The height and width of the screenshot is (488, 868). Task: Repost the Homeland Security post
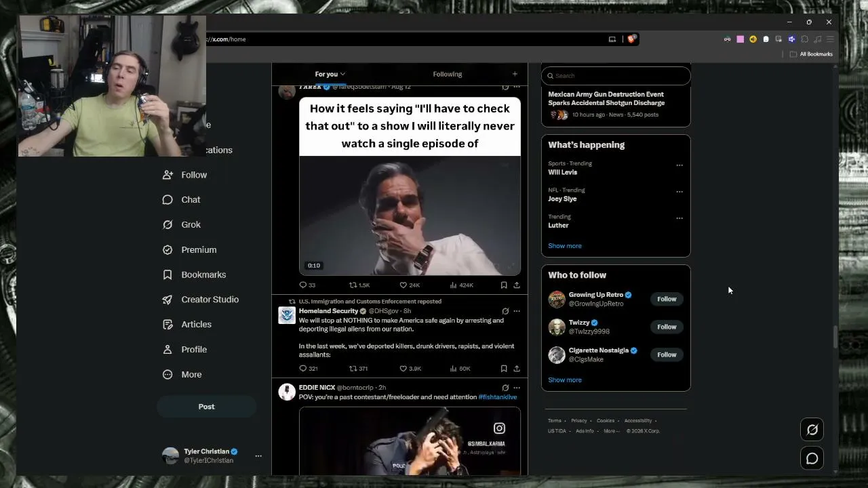point(358,369)
